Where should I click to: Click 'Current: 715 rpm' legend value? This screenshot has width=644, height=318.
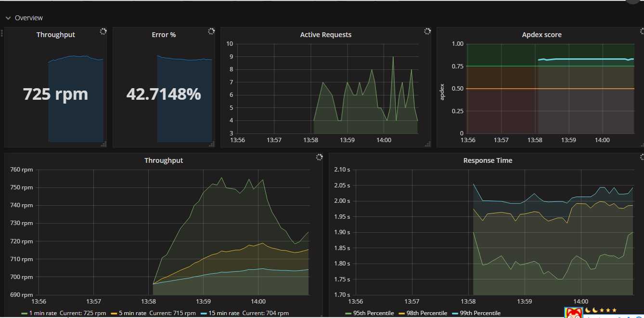(172, 313)
